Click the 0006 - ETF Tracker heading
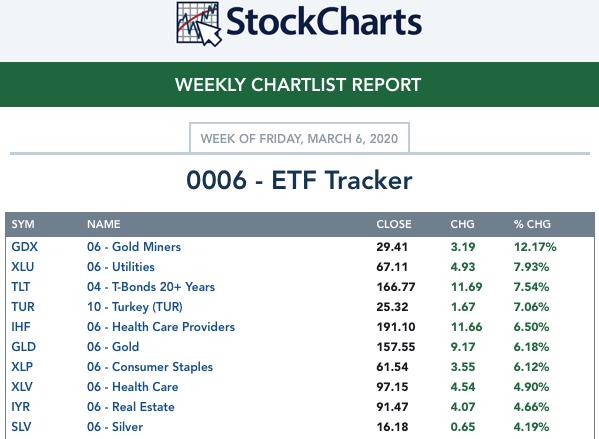 (300, 180)
